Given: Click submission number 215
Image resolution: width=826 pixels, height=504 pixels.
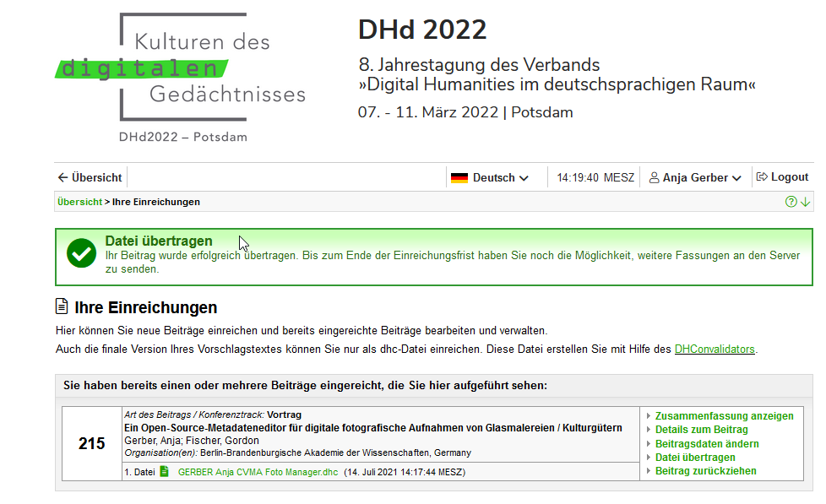Looking at the screenshot, I should [x=92, y=443].
